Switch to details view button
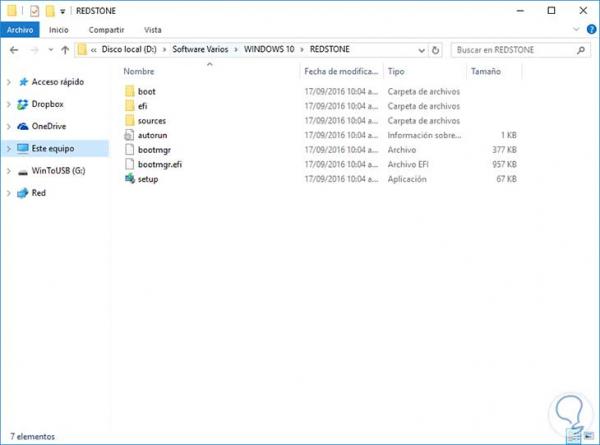The image size is (600, 445). 573,436
